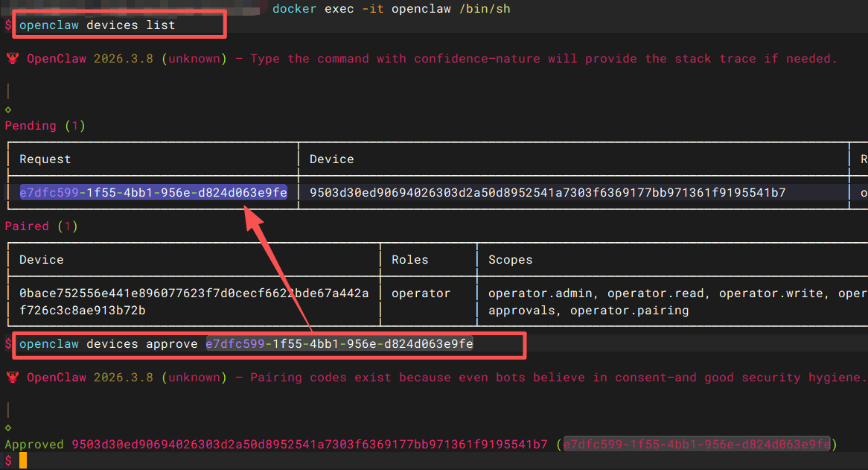Click the "Scopes" column header

tap(510, 259)
